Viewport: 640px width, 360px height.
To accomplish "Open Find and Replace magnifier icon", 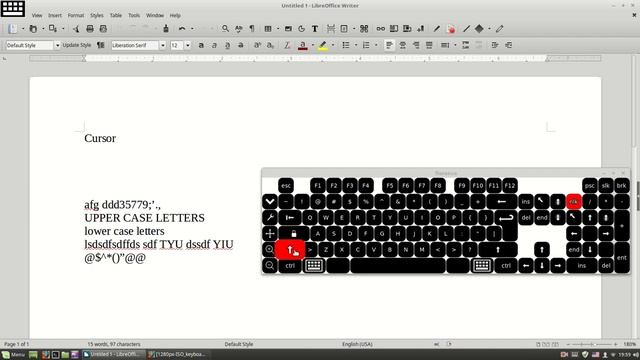I will coord(225,29).
